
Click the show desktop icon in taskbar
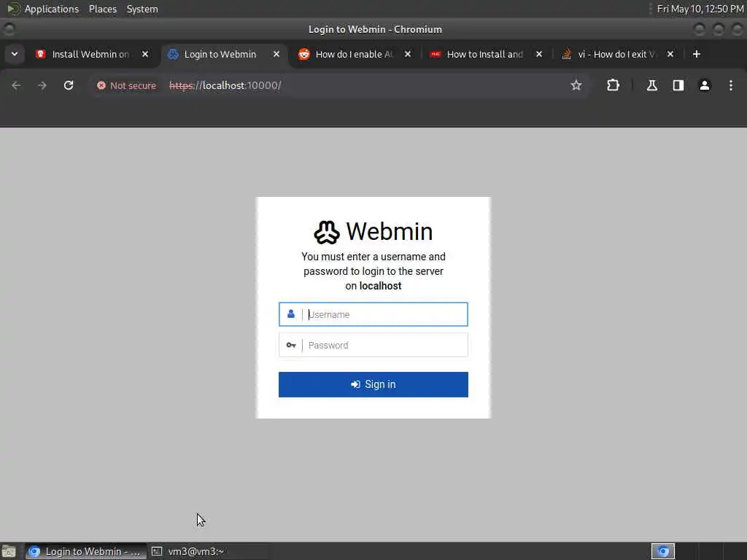[9, 551]
